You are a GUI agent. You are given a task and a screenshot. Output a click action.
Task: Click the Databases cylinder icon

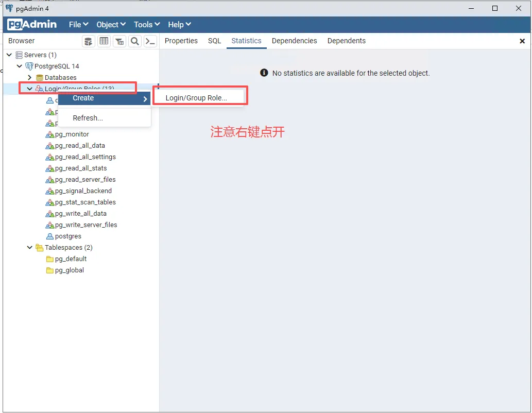click(x=40, y=78)
